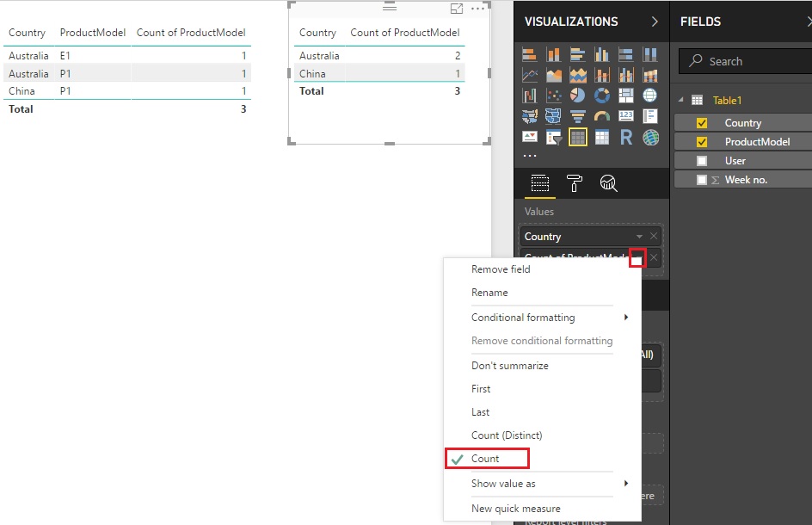Open the Country value dropdown arrow
This screenshot has width=812, height=525.
(640, 237)
